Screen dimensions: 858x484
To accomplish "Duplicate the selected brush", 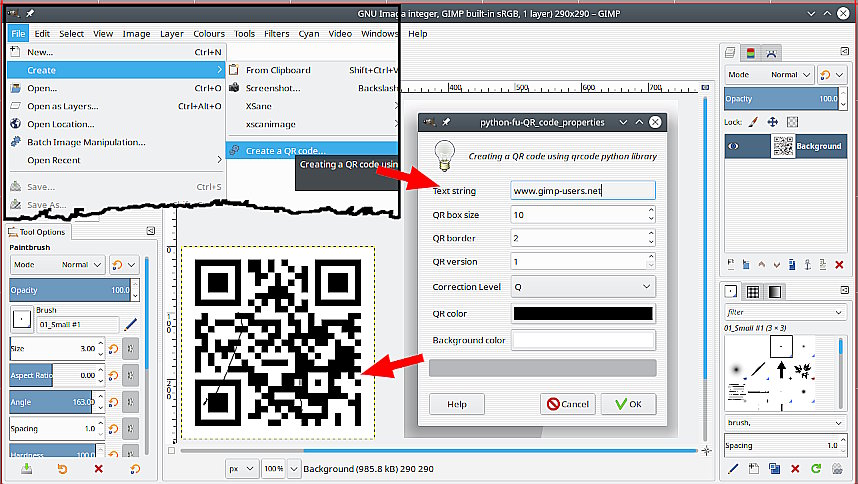I will (774, 468).
